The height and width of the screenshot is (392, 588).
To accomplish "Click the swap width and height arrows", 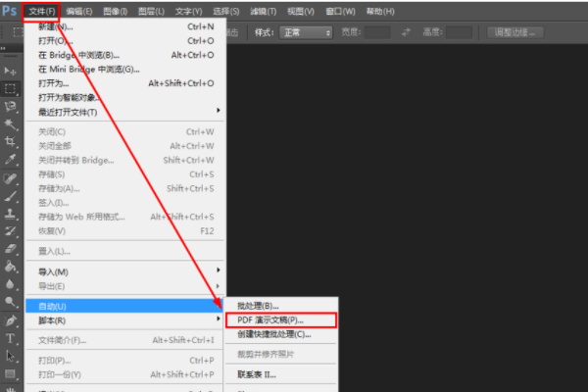I will click(407, 32).
